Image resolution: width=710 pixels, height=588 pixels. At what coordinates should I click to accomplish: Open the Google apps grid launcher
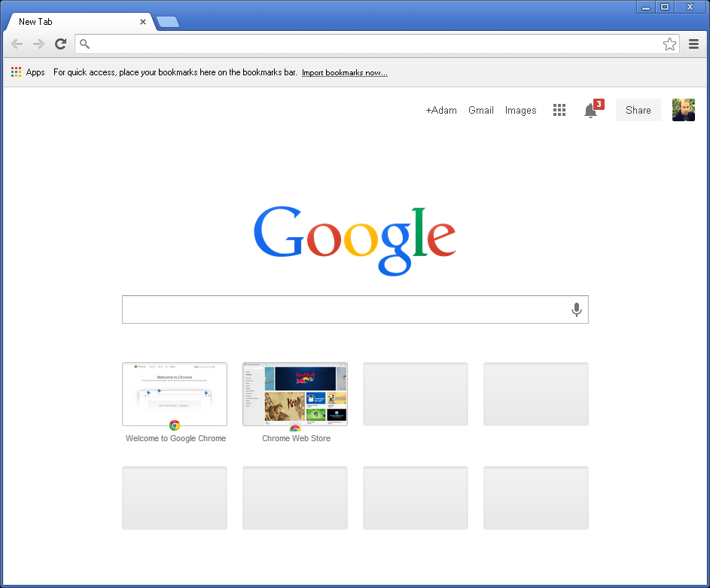pos(559,111)
